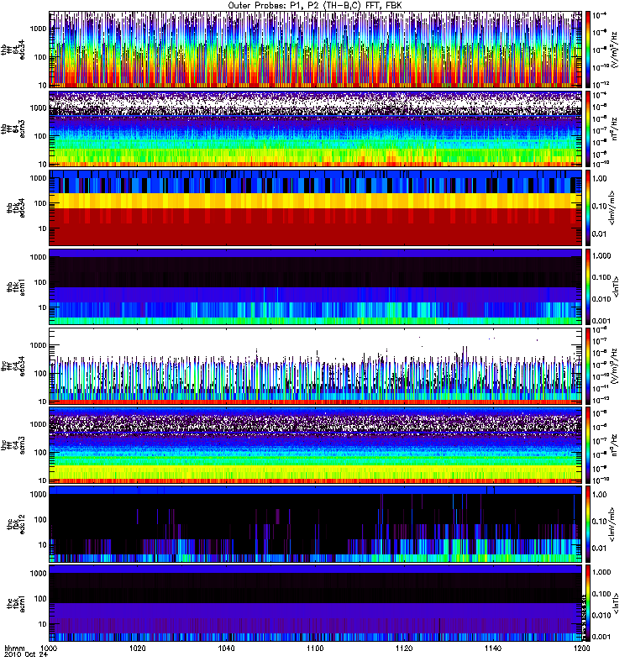Viewport: 630px width, 672px height.
Task: Click the 10 frequency tick of the thb fbk edc34 panel
Action: tap(42, 228)
